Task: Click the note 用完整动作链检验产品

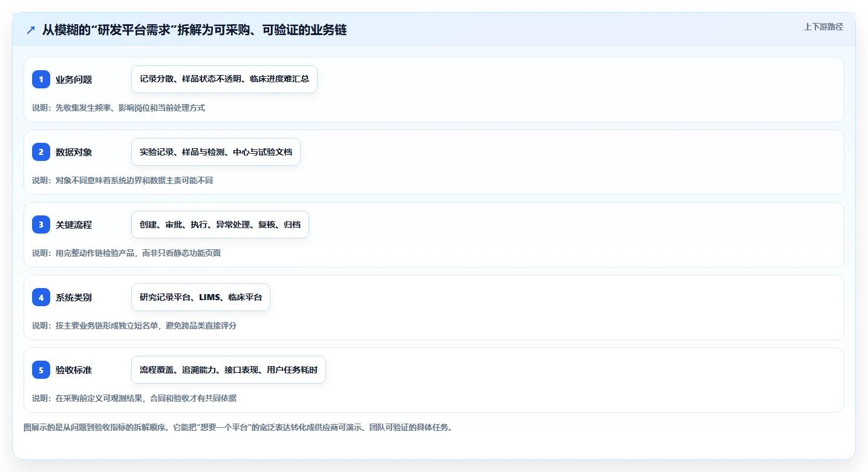Action: tap(126, 253)
